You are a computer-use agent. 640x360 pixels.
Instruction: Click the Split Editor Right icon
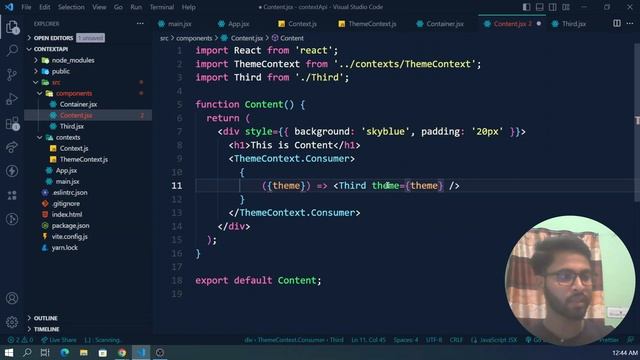point(617,24)
